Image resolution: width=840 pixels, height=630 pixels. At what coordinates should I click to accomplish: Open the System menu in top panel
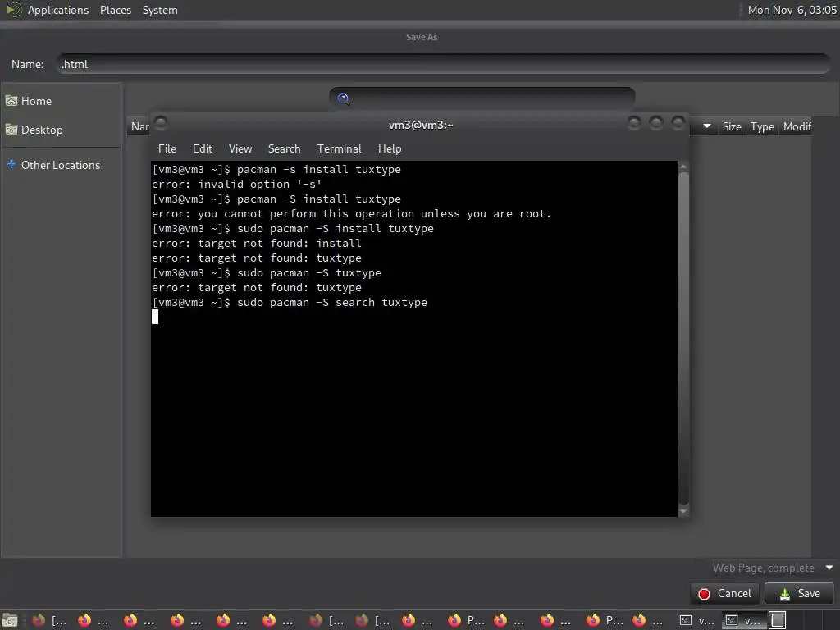pos(160,10)
